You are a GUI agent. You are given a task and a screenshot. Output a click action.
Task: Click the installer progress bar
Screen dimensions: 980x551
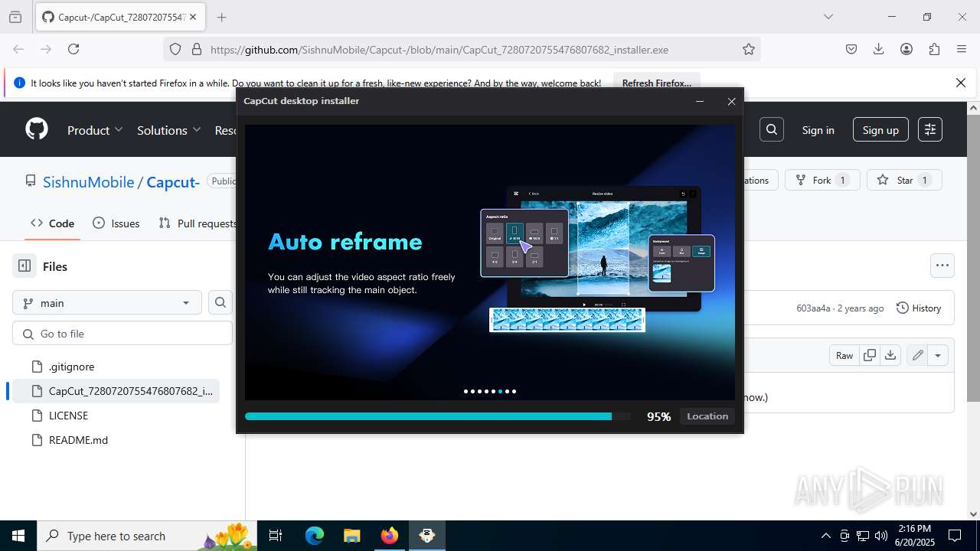pos(438,416)
